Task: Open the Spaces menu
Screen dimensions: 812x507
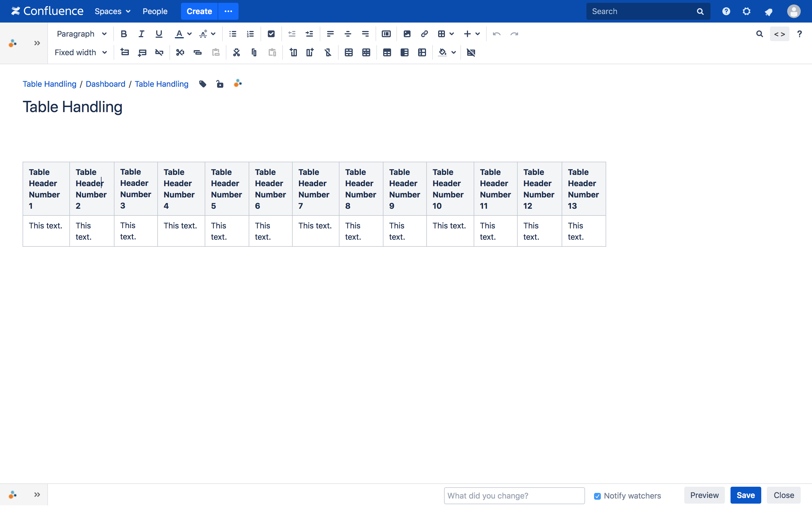Action: click(112, 11)
